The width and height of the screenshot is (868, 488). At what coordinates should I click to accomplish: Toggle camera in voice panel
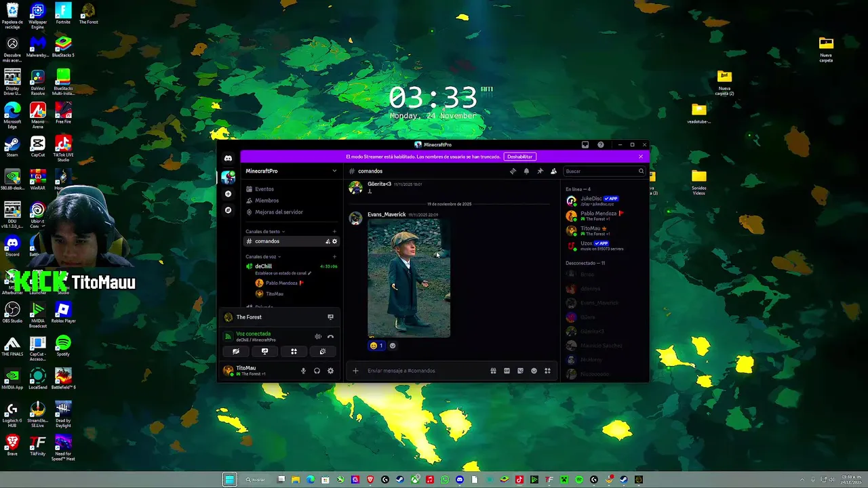[x=235, y=351]
